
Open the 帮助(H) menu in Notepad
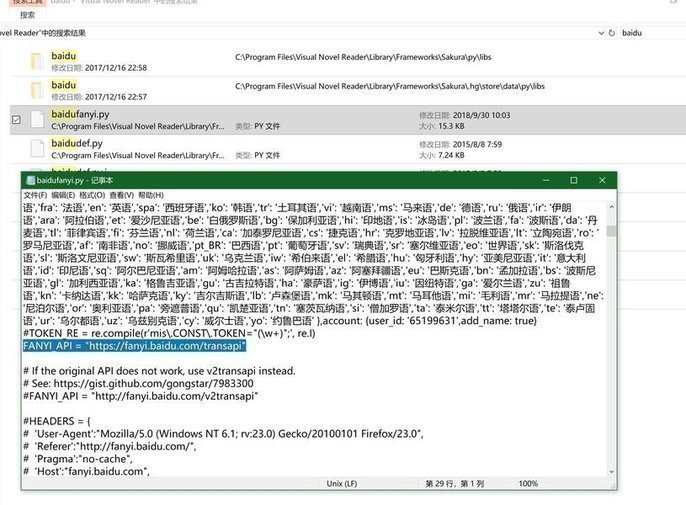150,195
